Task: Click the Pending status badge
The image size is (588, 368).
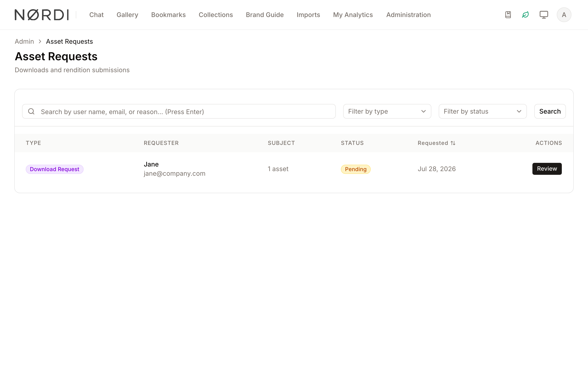Action: pos(356,169)
